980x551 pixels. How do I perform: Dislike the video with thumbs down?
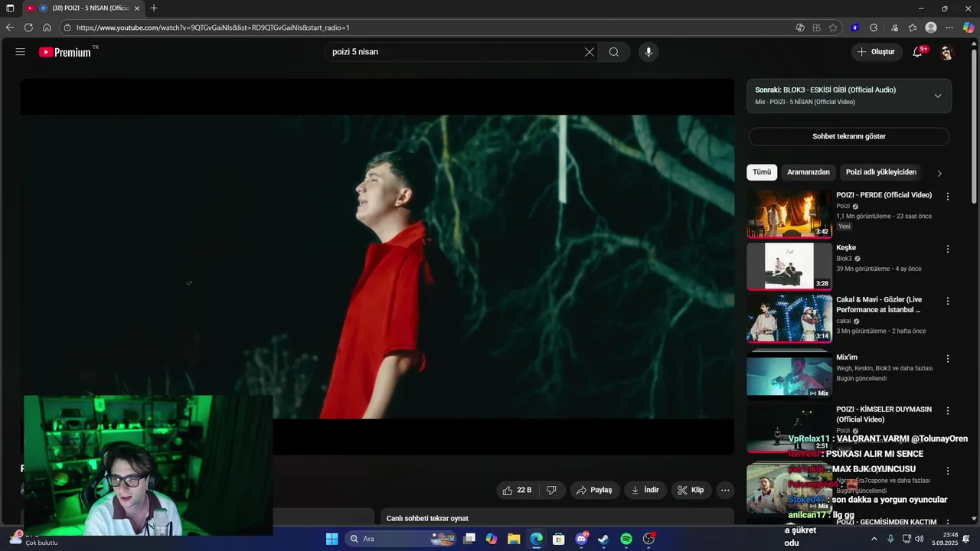[551, 490]
